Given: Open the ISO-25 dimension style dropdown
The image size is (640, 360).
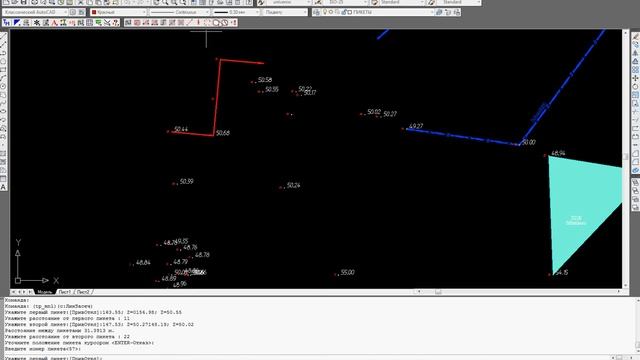Looking at the screenshot, I should point(346,2).
